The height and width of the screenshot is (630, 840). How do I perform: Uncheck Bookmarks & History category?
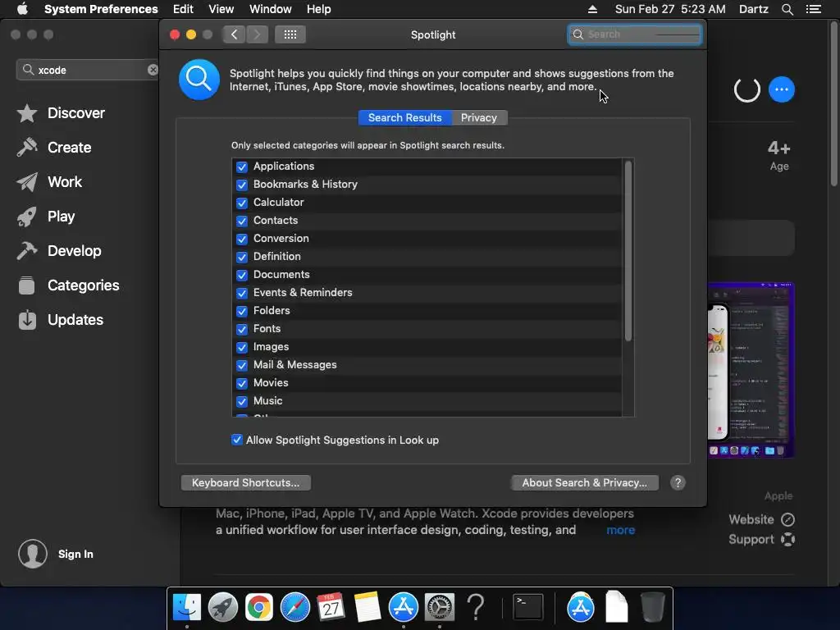pyautogui.click(x=242, y=185)
